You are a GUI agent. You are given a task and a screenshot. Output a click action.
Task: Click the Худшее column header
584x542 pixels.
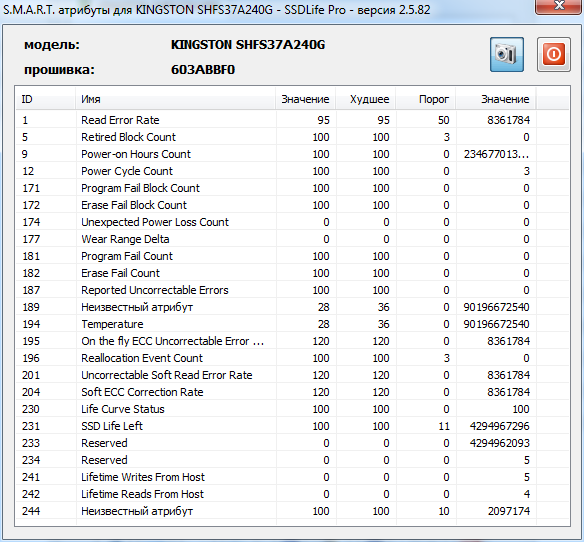point(365,99)
